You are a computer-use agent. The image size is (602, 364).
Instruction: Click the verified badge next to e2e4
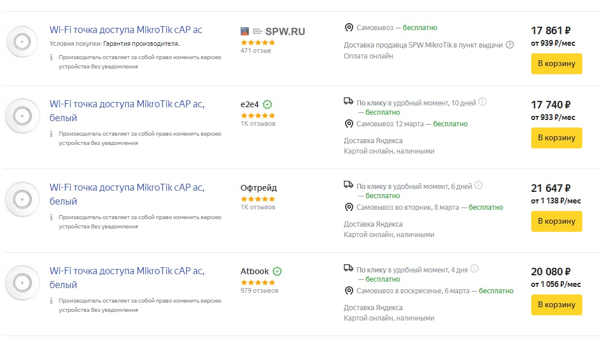click(x=267, y=104)
